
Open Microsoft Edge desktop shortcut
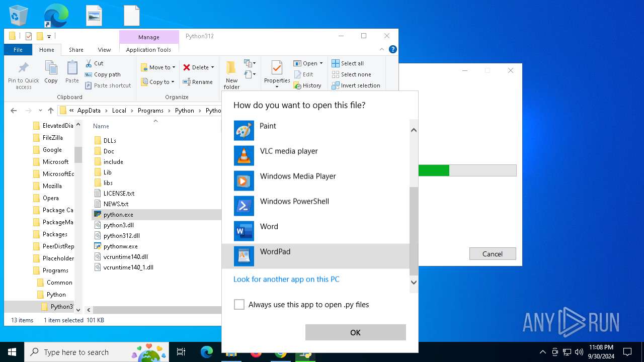(55, 16)
